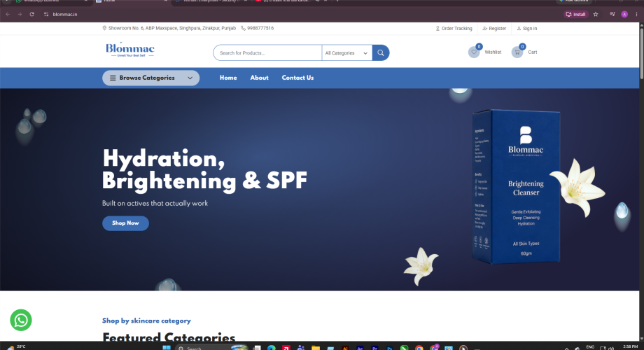The image size is (644, 350).
Task: Open the shopping Cart icon
Action: (x=517, y=52)
